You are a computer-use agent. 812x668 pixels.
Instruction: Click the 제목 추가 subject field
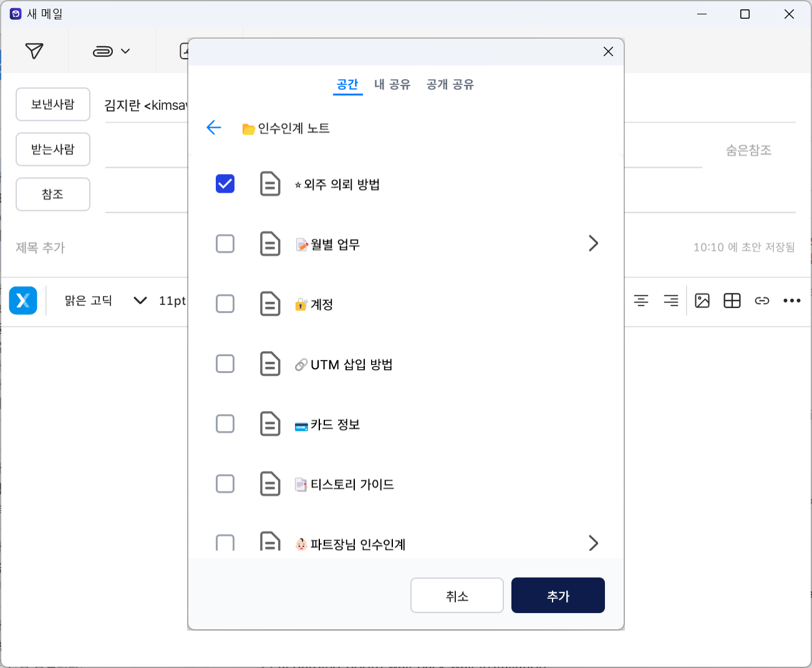click(x=40, y=248)
